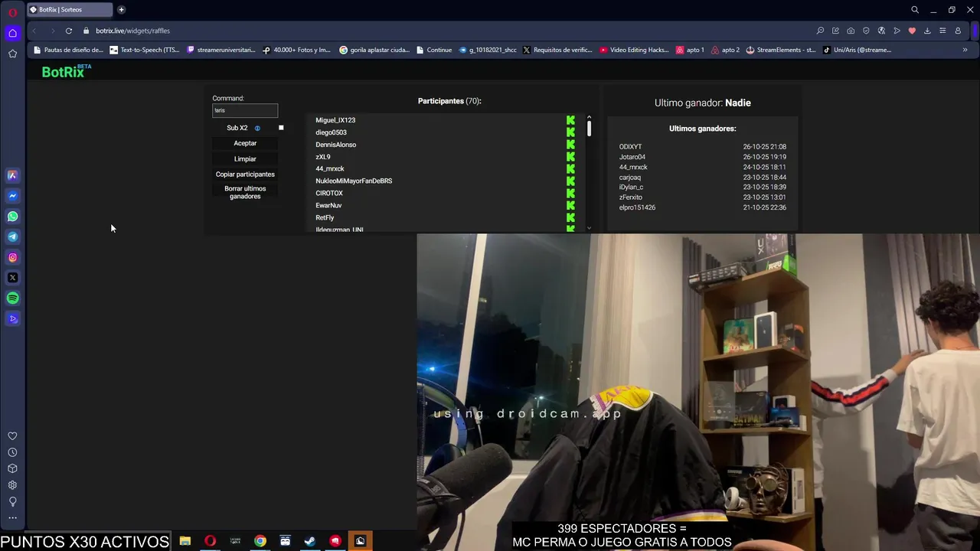Image resolution: width=980 pixels, height=551 pixels.
Task: Click the participants list scrollbar thumb
Action: [589, 129]
